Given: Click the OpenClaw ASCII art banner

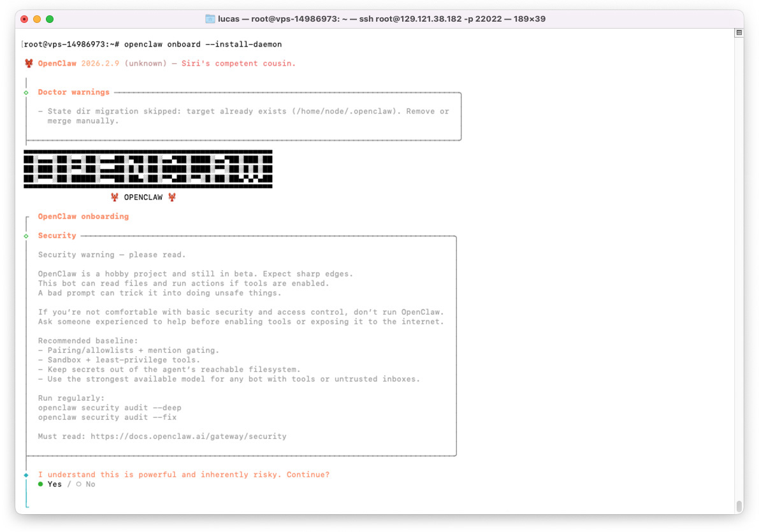Looking at the screenshot, I should (x=148, y=168).
